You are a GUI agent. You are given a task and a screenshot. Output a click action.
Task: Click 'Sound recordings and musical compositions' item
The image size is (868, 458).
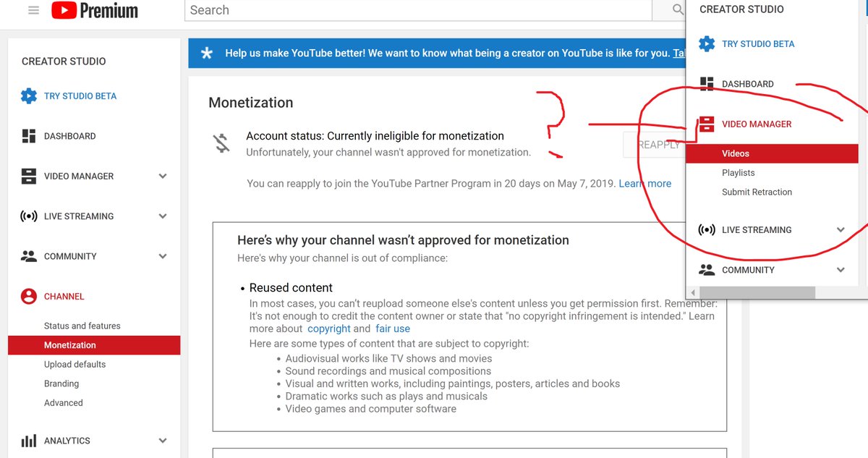pyautogui.click(x=388, y=371)
